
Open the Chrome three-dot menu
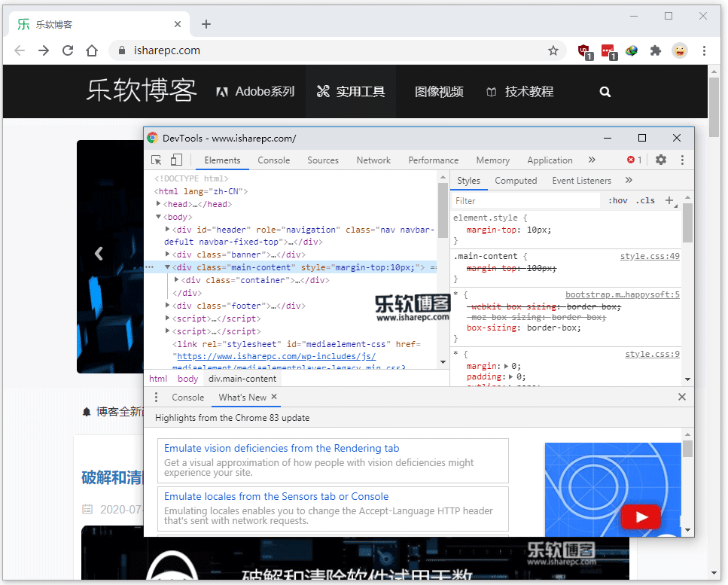point(704,50)
